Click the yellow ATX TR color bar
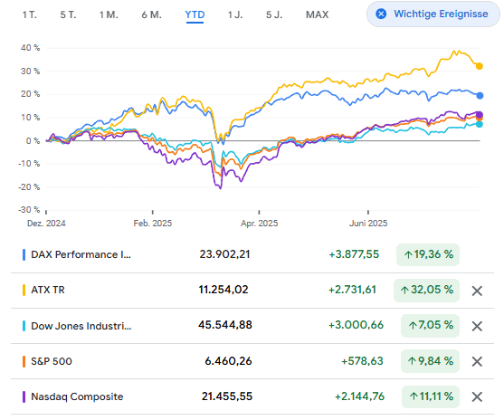Viewport: 504px width, 420px height. pyautogui.click(x=24, y=290)
